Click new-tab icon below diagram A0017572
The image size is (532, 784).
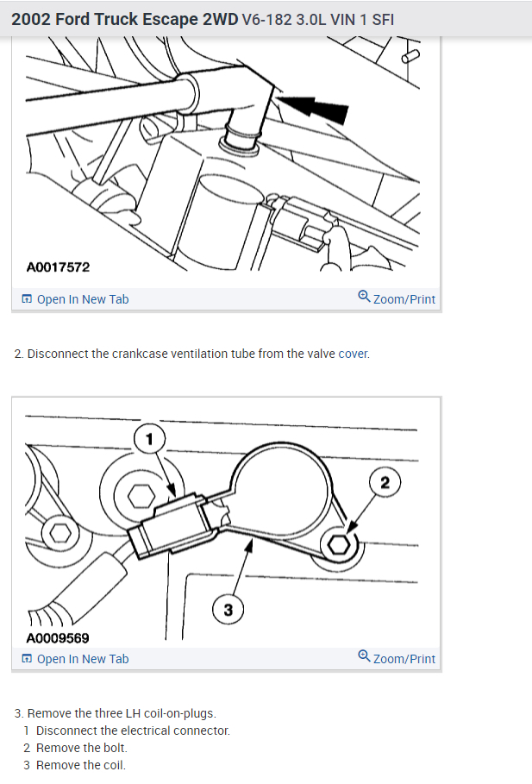point(27,299)
